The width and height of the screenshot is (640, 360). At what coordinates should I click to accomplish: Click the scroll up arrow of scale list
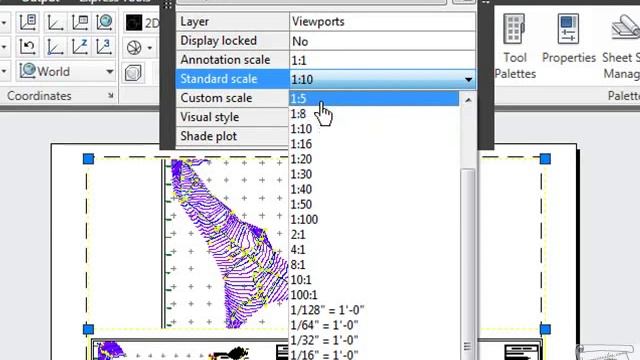click(468, 100)
